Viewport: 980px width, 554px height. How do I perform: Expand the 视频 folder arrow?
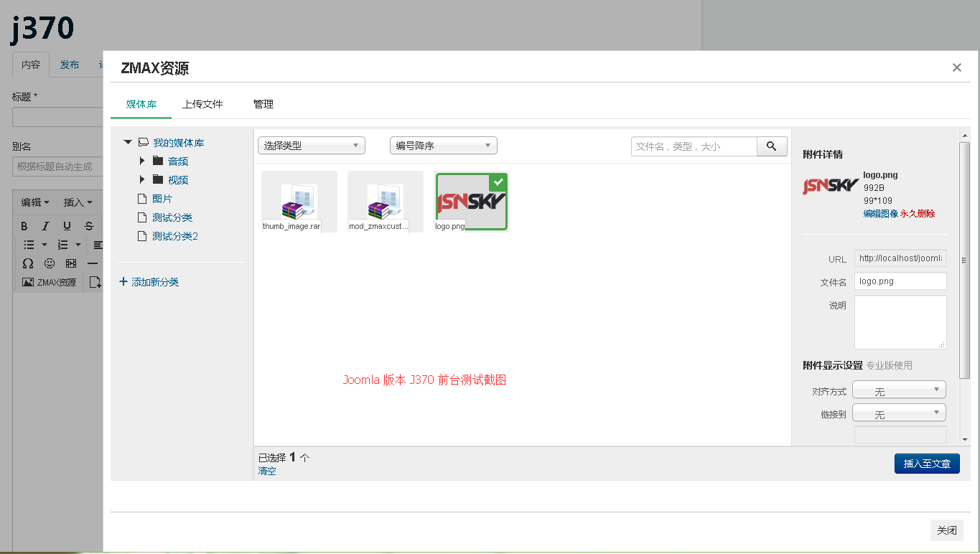click(143, 179)
